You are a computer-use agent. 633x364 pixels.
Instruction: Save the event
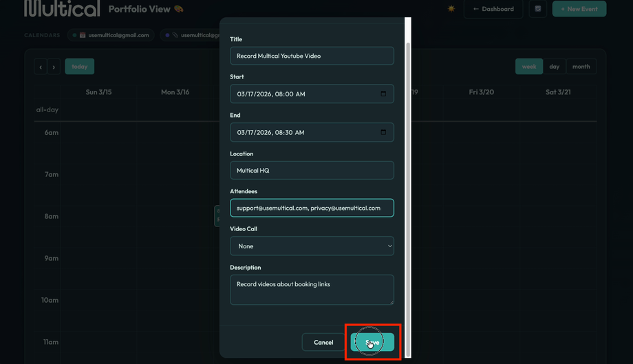(372, 342)
